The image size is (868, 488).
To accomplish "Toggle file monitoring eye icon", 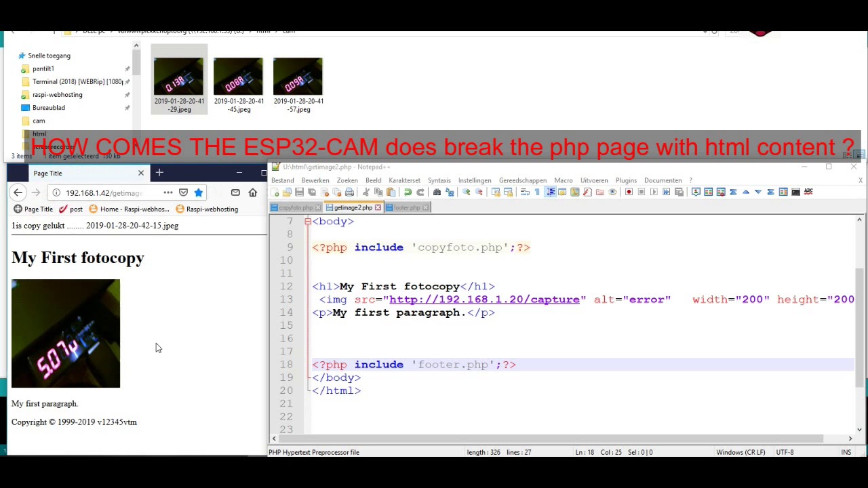I will coord(612,192).
